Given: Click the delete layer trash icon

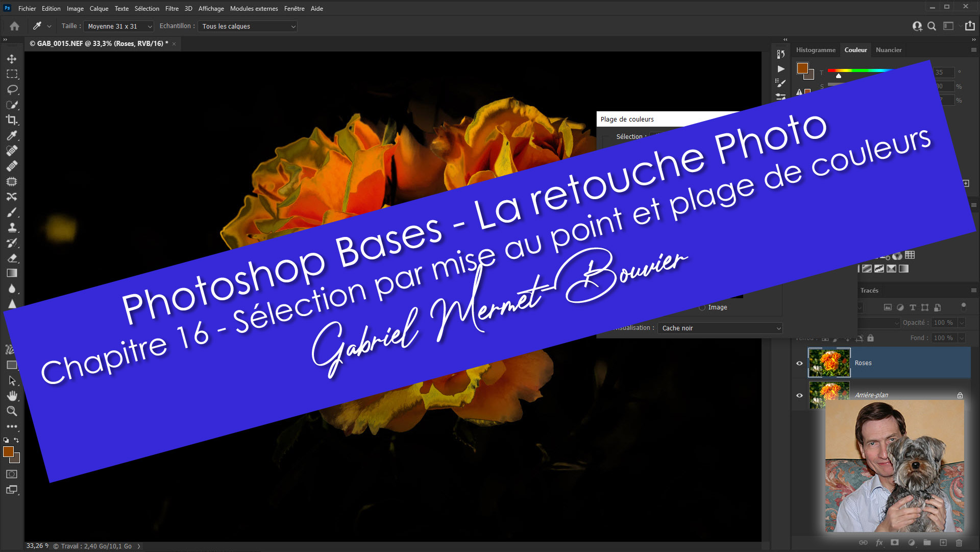Looking at the screenshot, I should (x=959, y=543).
